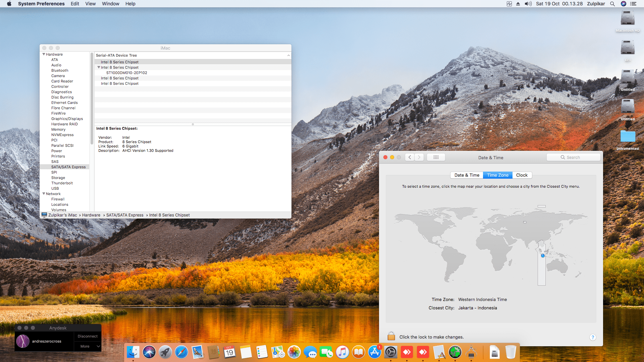Image resolution: width=644 pixels, height=362 pixels.
Task: Collapse the Intel 8 Series Chipset disclosure triangle
Action: [x=99, y=67]
